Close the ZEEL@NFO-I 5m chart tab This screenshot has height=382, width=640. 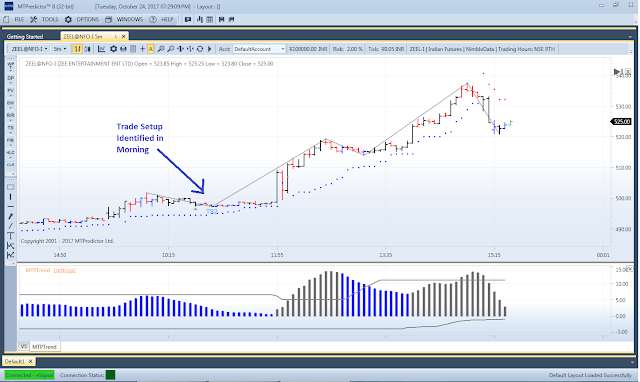[x=124, y=36]
